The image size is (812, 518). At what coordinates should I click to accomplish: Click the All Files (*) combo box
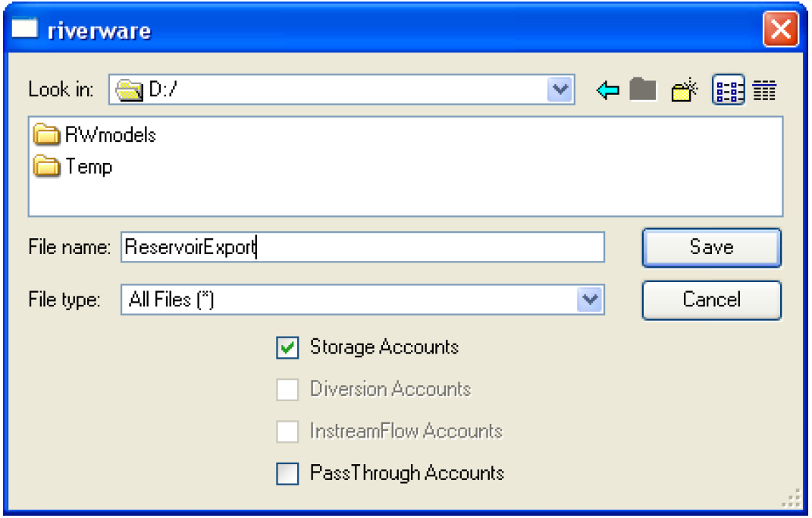(349, 300)
